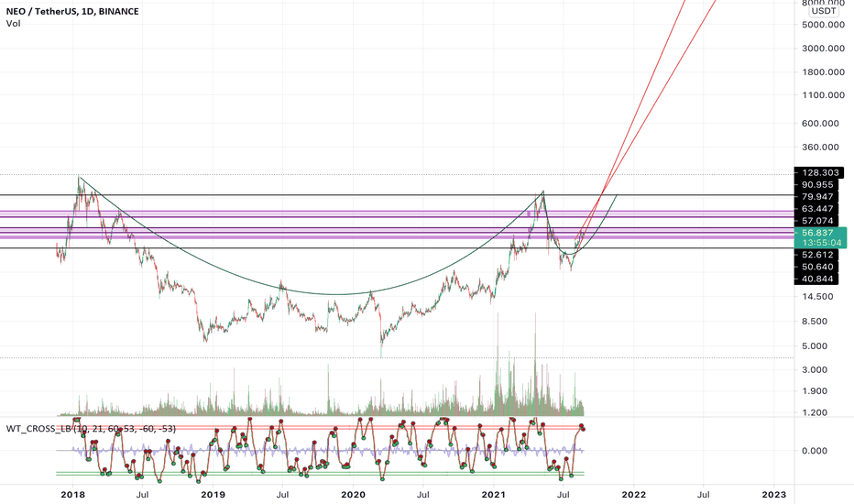Select the 79.947 price label
854x504 pixels.
816,197
